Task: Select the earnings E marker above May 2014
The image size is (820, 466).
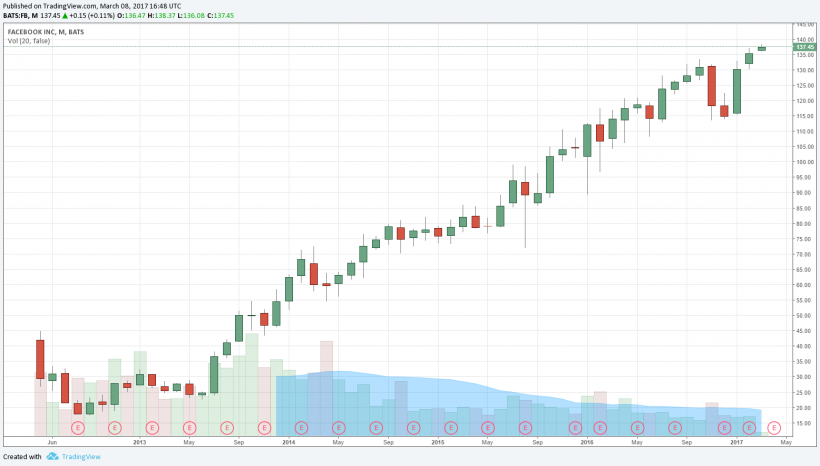Action: coord(338,428)
